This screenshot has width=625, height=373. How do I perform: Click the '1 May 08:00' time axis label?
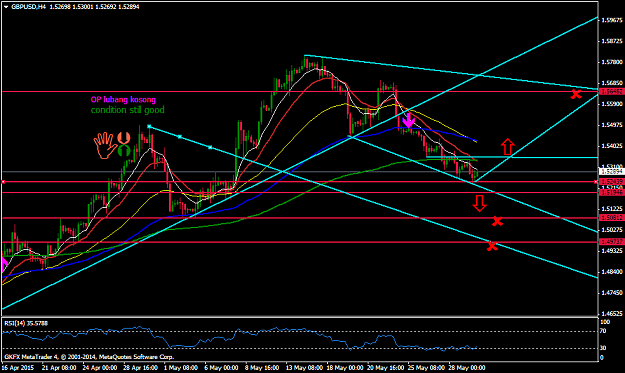181,367
